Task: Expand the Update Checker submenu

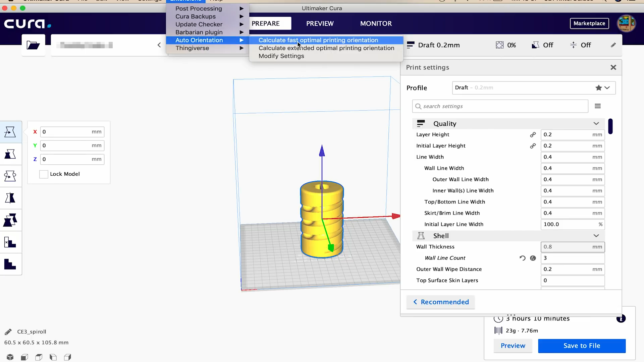Action: 208,24
